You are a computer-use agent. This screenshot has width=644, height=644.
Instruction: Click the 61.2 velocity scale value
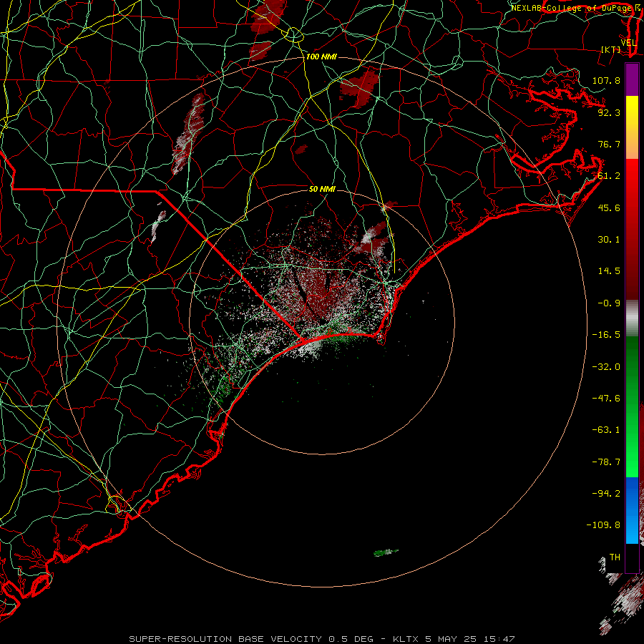point(609,176)
